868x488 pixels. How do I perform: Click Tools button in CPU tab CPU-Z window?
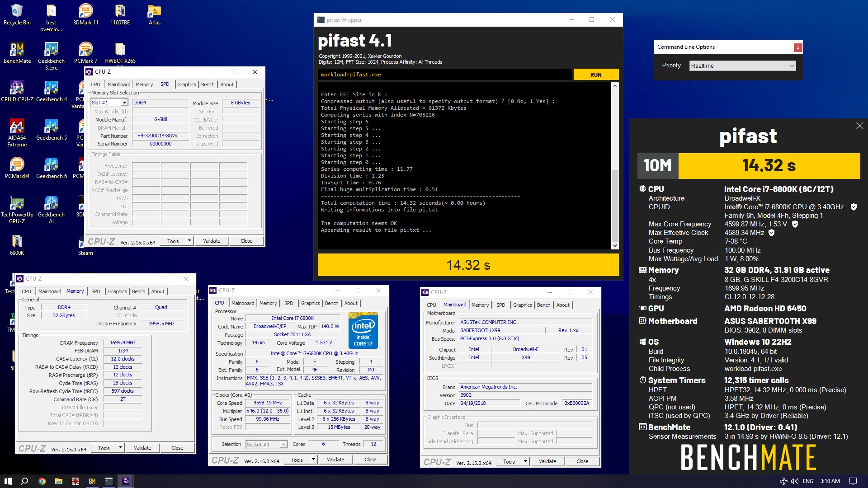tap(297, 460)
